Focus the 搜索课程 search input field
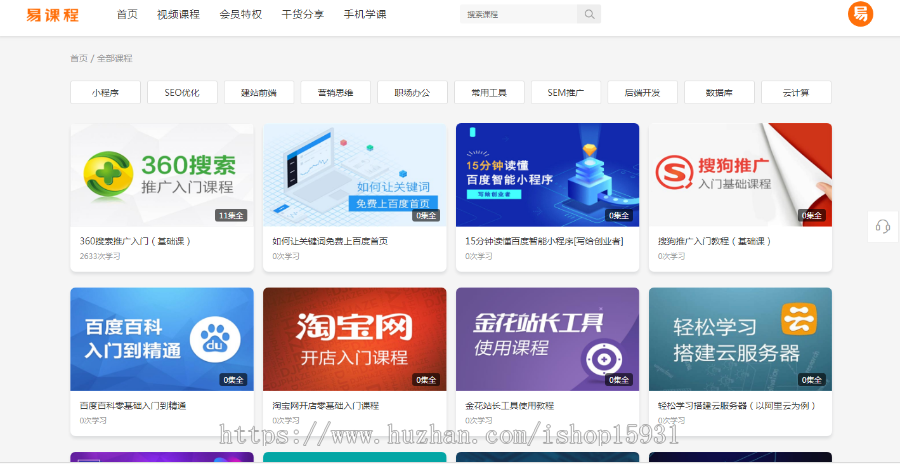 (x=519, y=14)
